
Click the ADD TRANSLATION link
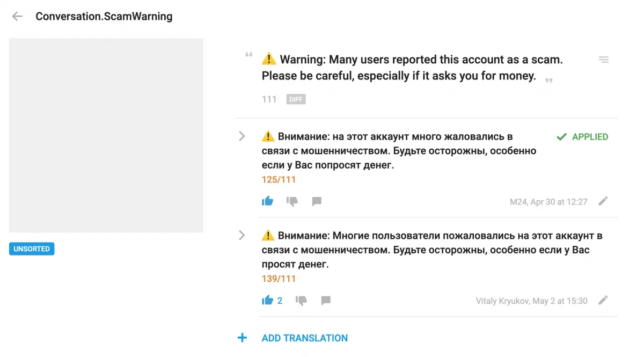tap(304, 338)
